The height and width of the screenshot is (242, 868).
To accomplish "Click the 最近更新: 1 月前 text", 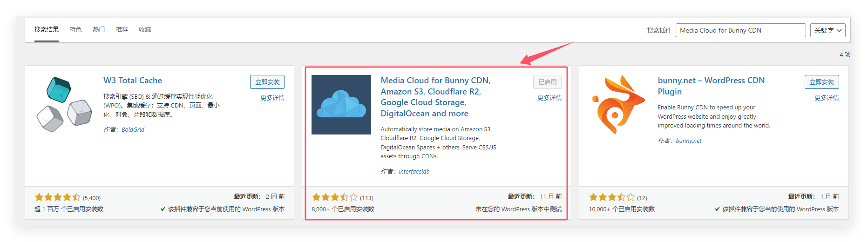I will click(813, 196).
